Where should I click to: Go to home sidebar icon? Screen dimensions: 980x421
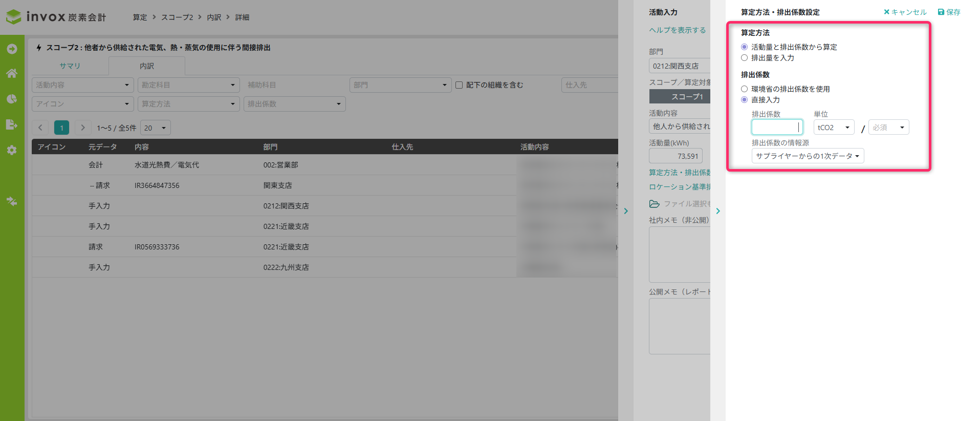[12, 73]
